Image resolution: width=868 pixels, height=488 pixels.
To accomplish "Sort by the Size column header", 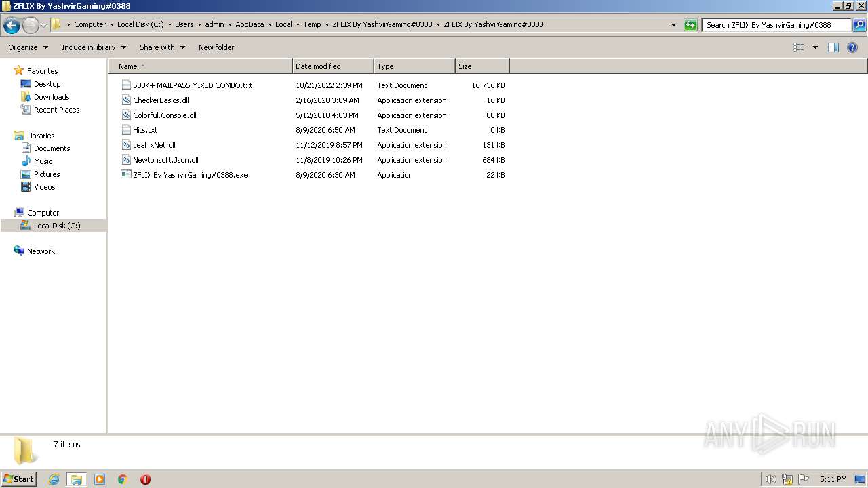I will click(x=482, y=66).
